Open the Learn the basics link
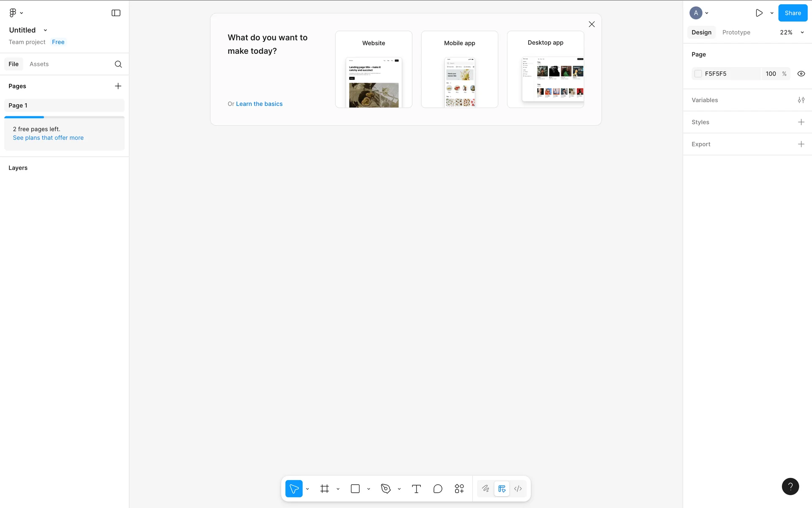This screenshot has height=508, width=812. 259,104
